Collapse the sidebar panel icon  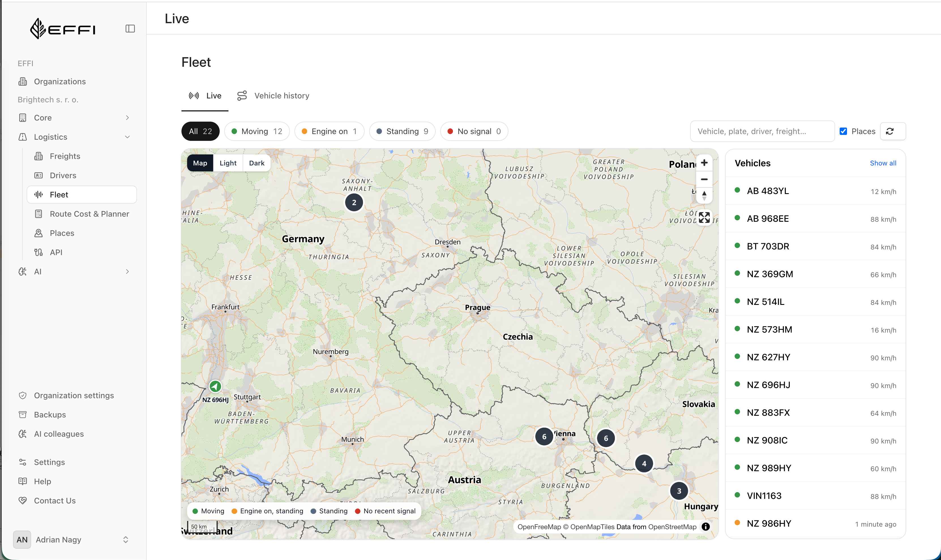[x=130, y=29]
